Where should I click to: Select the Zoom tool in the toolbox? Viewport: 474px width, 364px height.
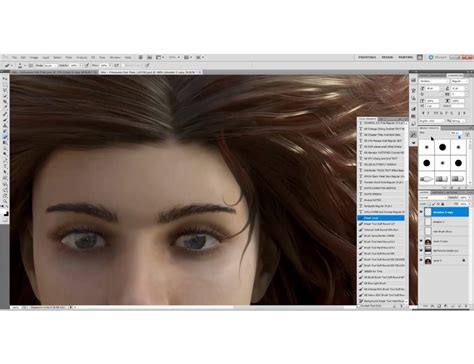point(5,200)
